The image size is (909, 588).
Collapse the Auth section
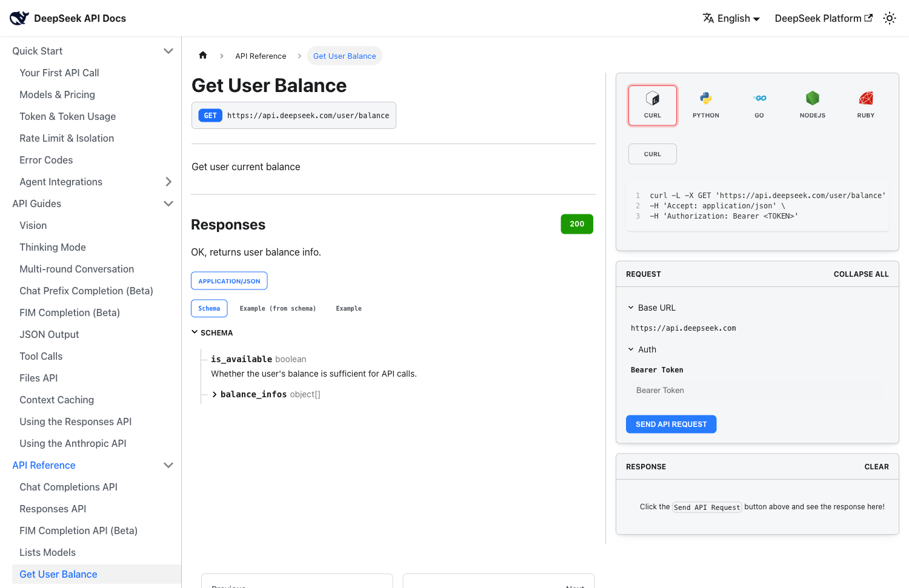pos(642,349)
